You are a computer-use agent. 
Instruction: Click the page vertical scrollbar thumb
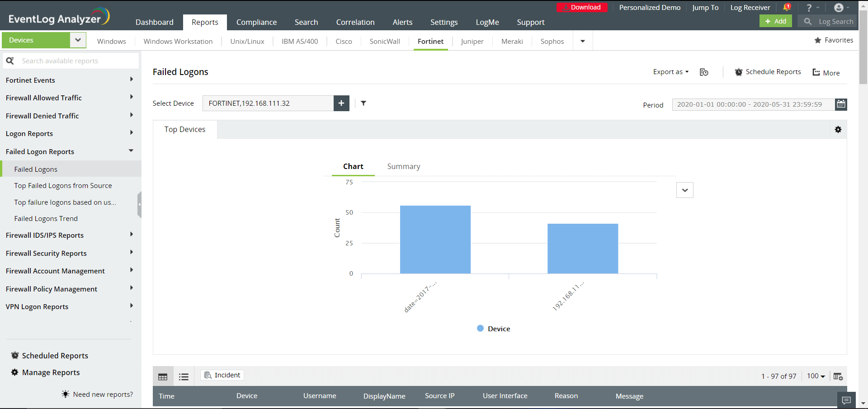tap(863, 47)
